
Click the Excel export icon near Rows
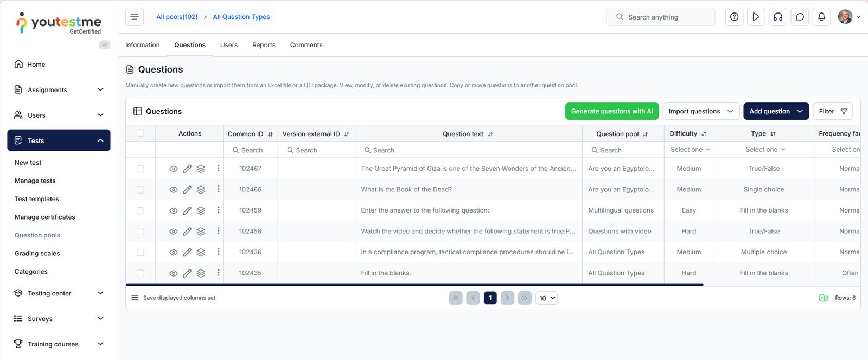[x=823, y=298]
